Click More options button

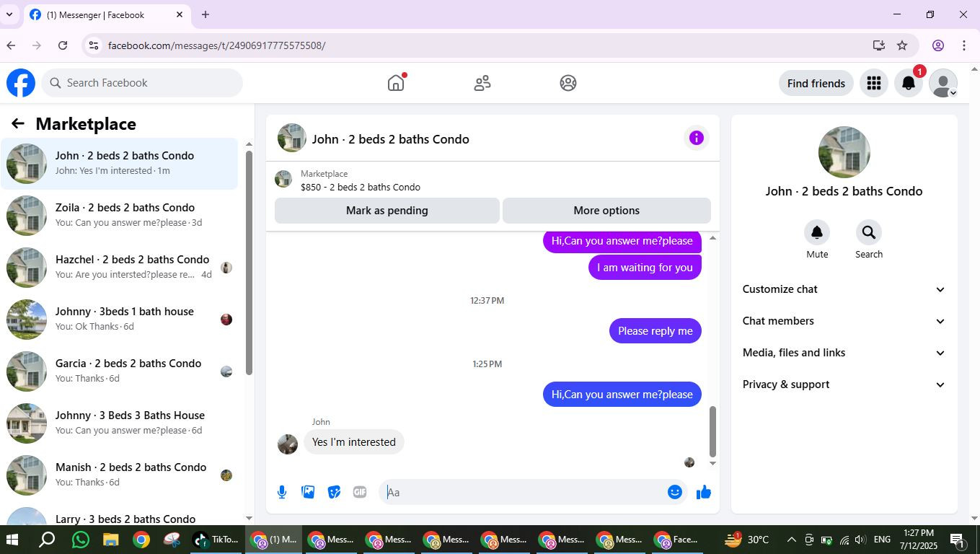pos(606,211)
